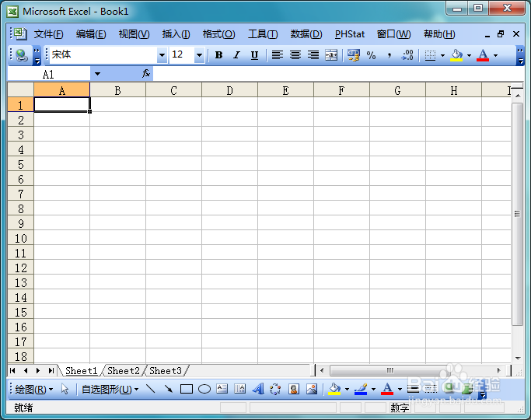
Task: Toggle underline formatting
Action: click(254, 55)
